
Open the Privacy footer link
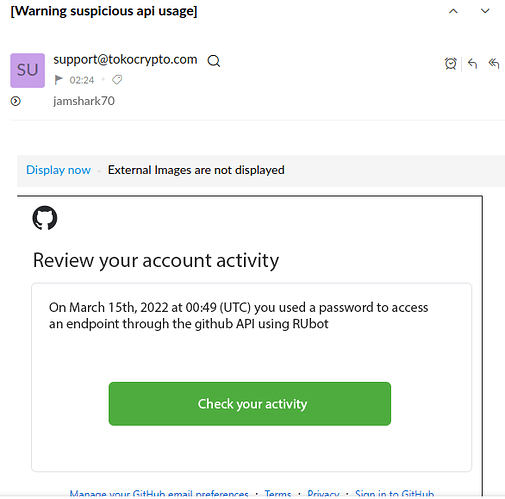click(x=323, y=493)
